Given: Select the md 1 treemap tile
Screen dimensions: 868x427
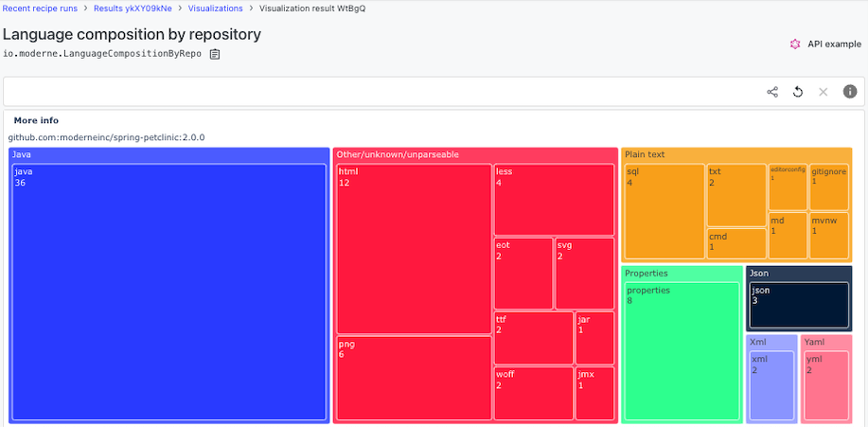Looking at the screenshot, I should pos(788,236).
